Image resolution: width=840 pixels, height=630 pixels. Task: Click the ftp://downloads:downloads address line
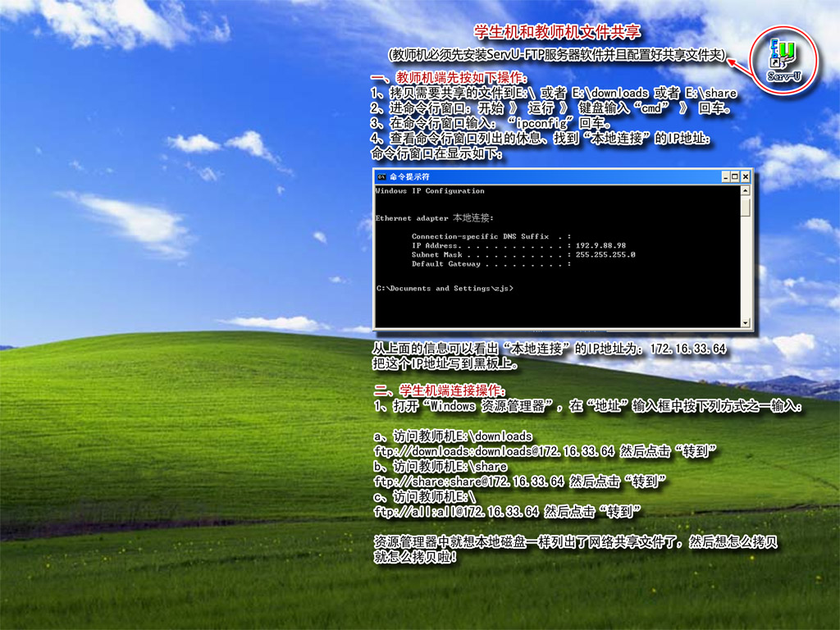click(545, 451)
